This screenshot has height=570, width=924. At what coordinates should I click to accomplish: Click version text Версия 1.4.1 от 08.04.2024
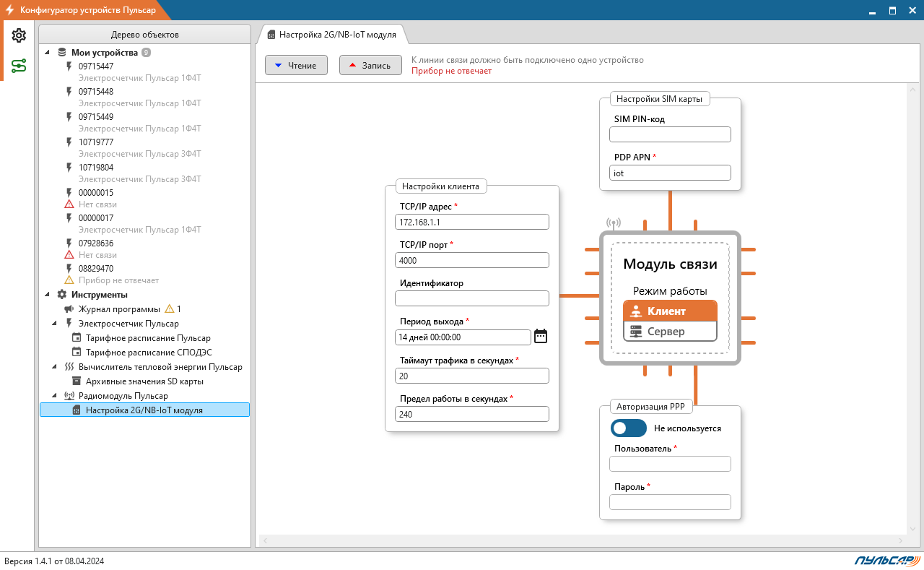[54, 561]
